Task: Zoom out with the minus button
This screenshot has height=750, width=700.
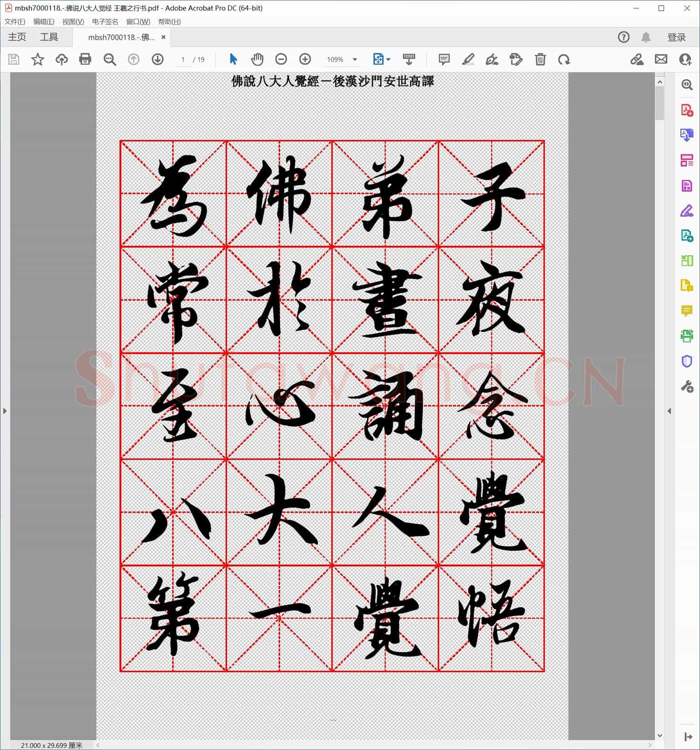Action: (x=281, y=59)
